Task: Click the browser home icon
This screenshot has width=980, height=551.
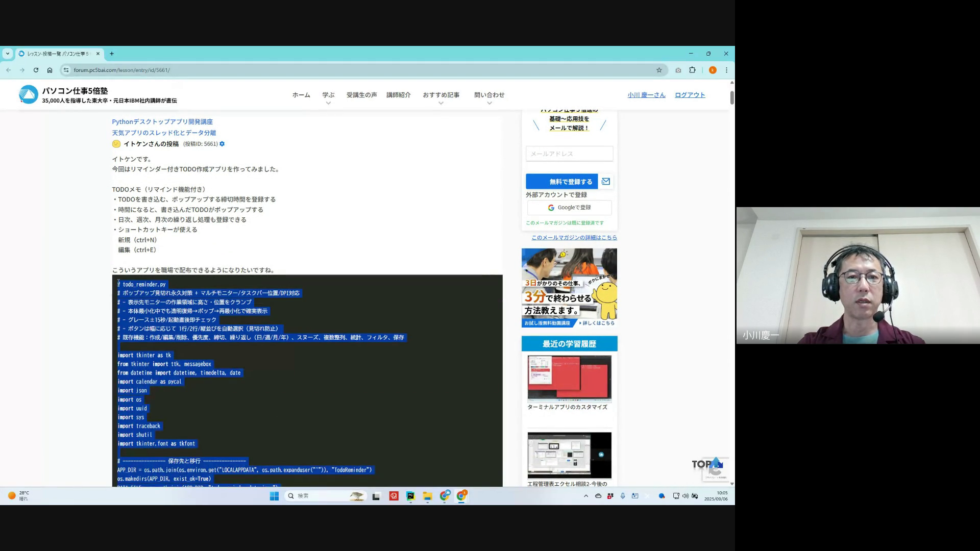Action: (50, 70)
